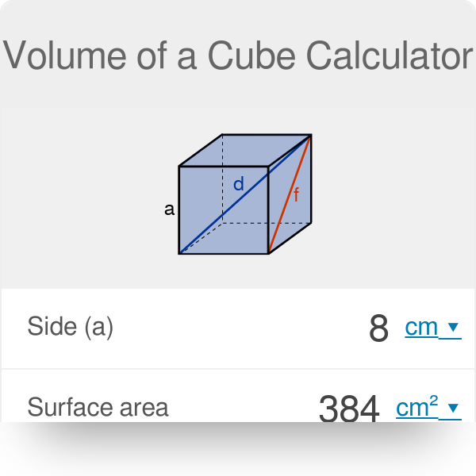Click the Surface area label
The width and height of the screenshot is (476, 476).
[x=98, y=407]
